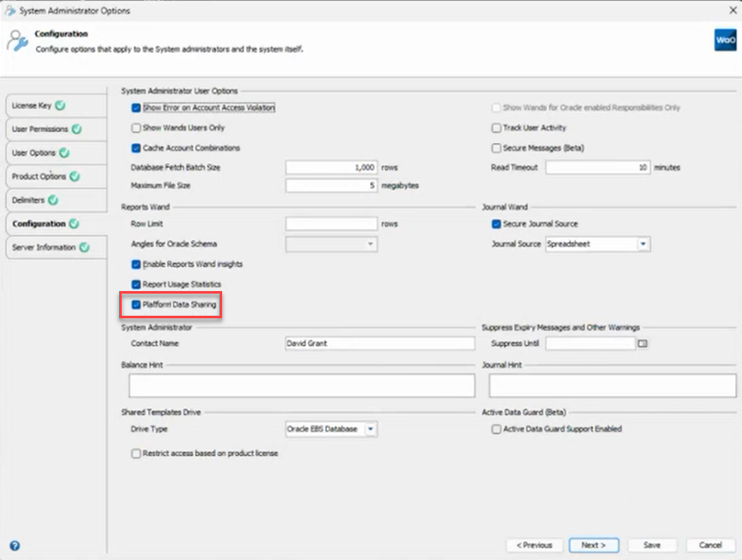Toggle Enable Reports Wand Insights checkbox

point(136,264)
